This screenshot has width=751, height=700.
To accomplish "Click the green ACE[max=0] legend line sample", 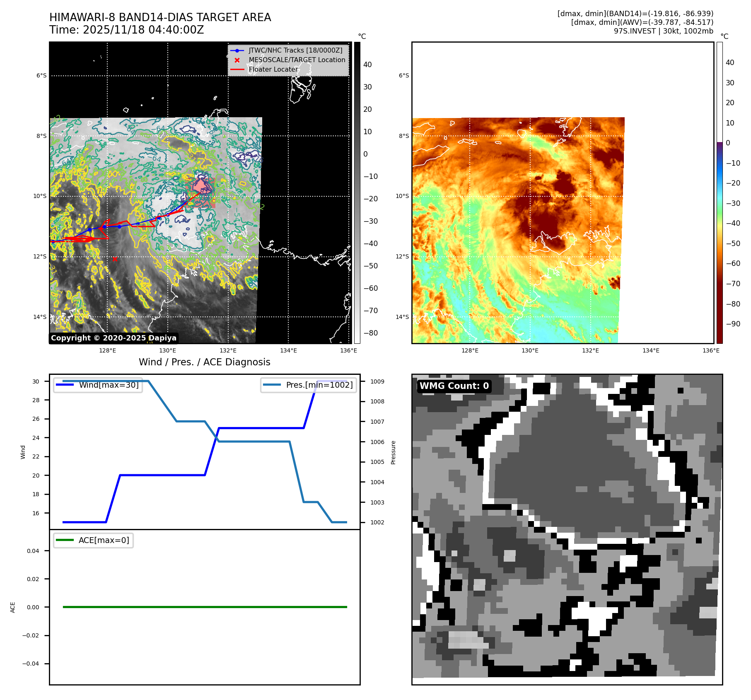I will [x=65, y=540].
